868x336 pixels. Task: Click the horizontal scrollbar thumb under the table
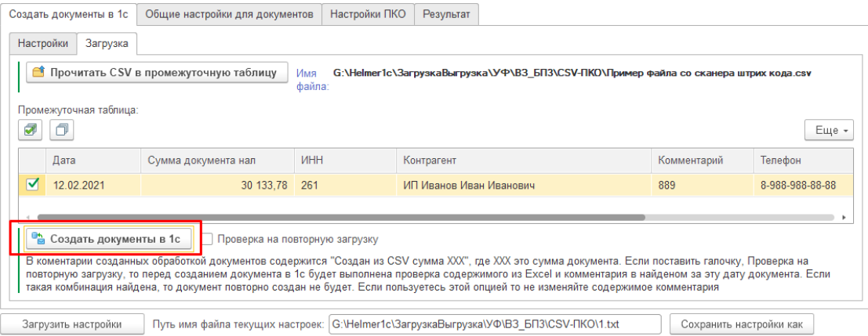pos(341,218)
